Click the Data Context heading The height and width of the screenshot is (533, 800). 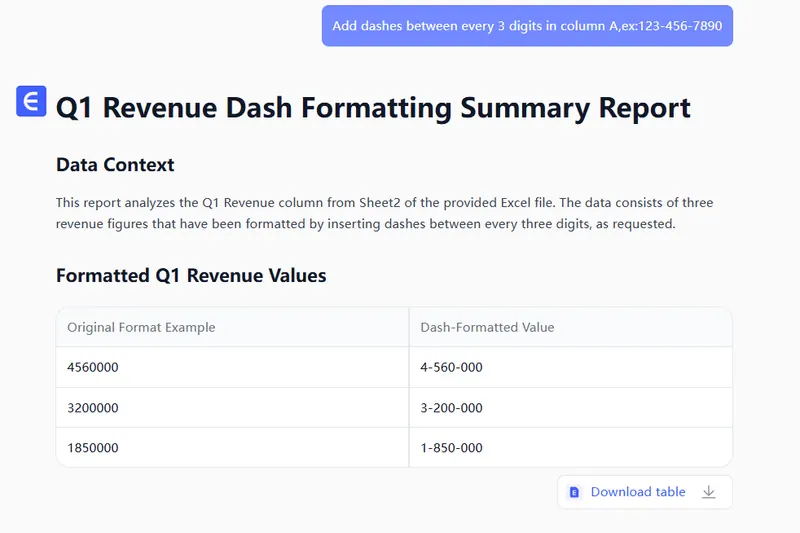tap(115, 165)
